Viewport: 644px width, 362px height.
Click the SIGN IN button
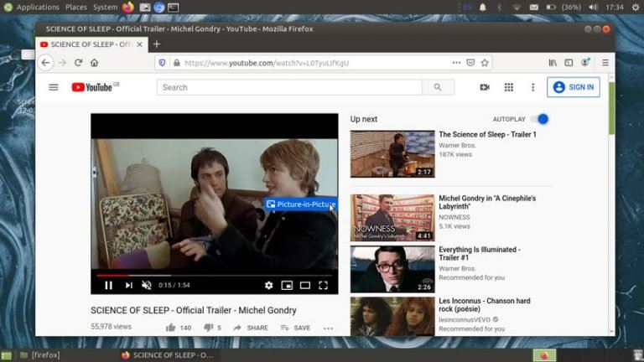coord(574,87)
